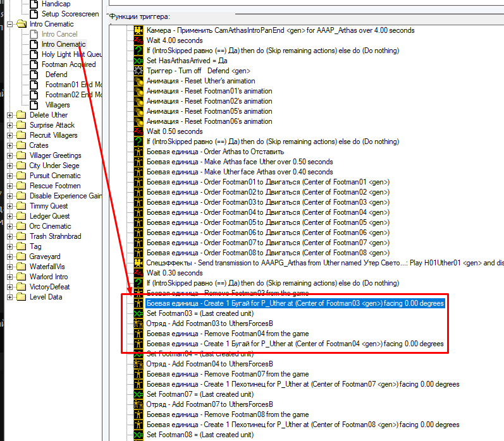
Task: Select Make Arthas face Uther action
Action: pyautogui.click(x=240, y=162)
